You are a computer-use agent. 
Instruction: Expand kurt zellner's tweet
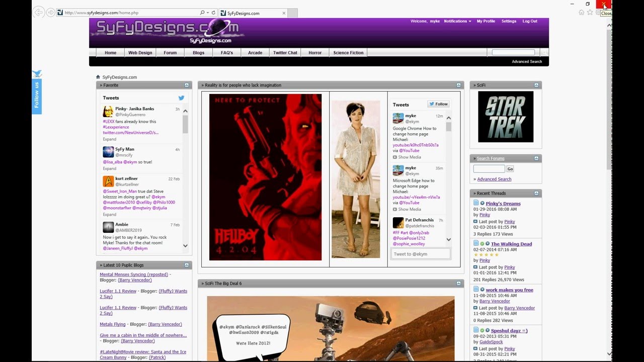[110, 215]
